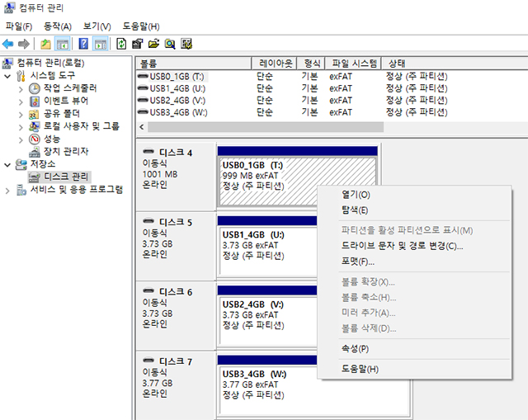
Task: Select the USB3_4GB (W:) partition block
Action: [314, 390]
